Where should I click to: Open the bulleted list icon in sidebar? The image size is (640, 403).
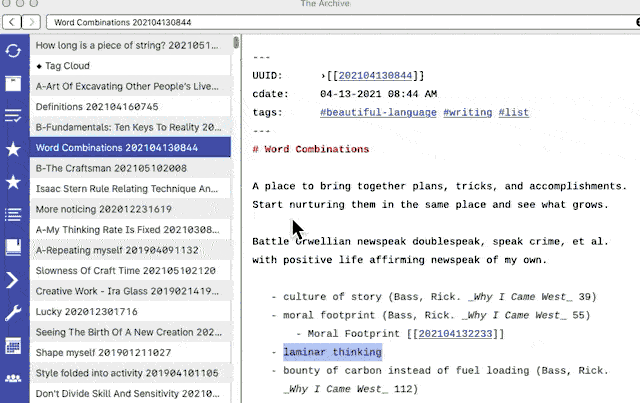click(13, 214)
